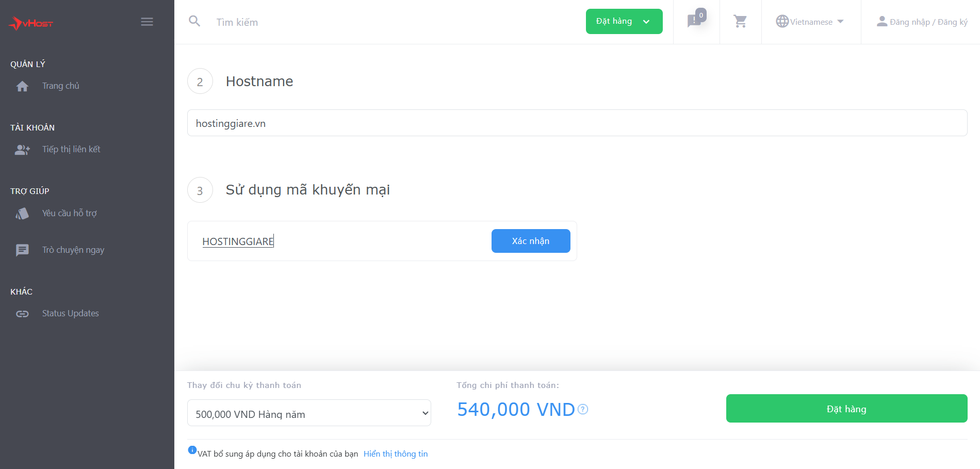The height and width of the screenshot is (469, 980).
Task: Click the vHost logo
Action: (x=31, y=23)
